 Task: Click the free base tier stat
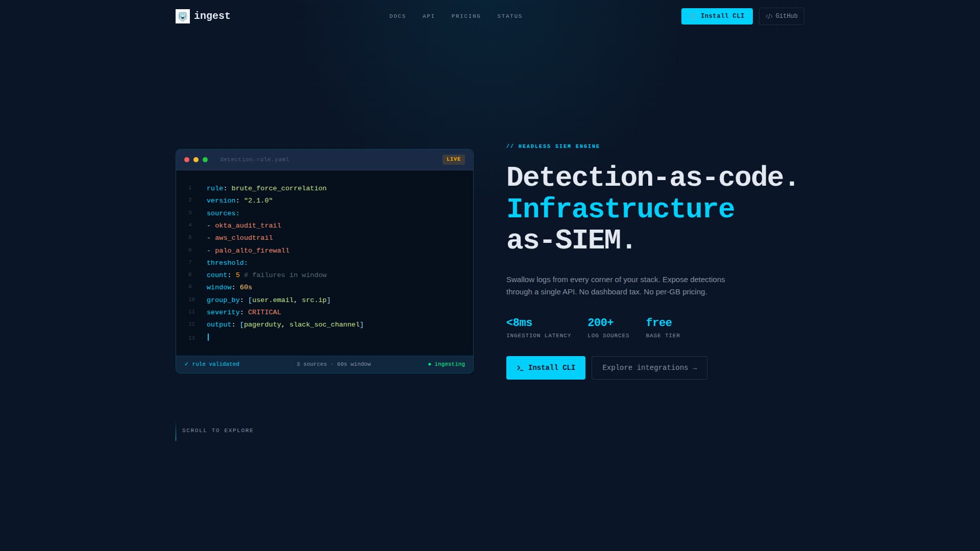(663, 328)
